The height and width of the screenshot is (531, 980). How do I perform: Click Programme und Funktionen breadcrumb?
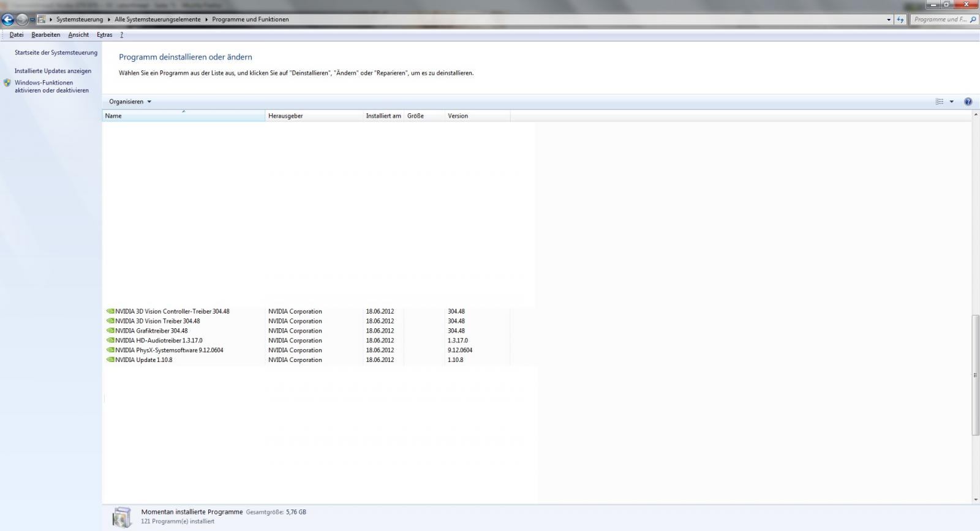251,20
